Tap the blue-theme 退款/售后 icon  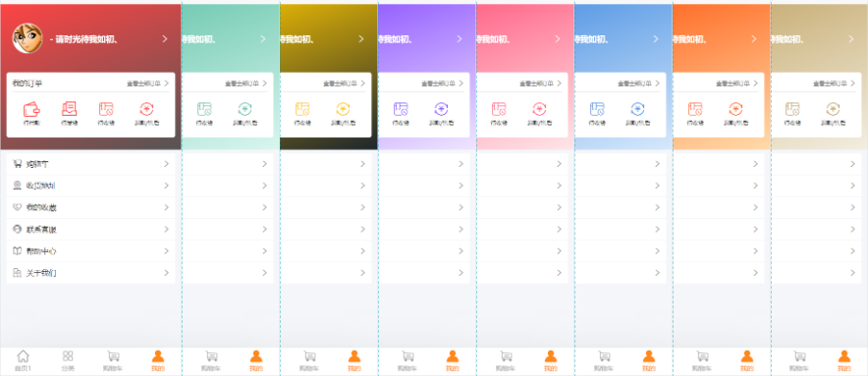point(637,109)
